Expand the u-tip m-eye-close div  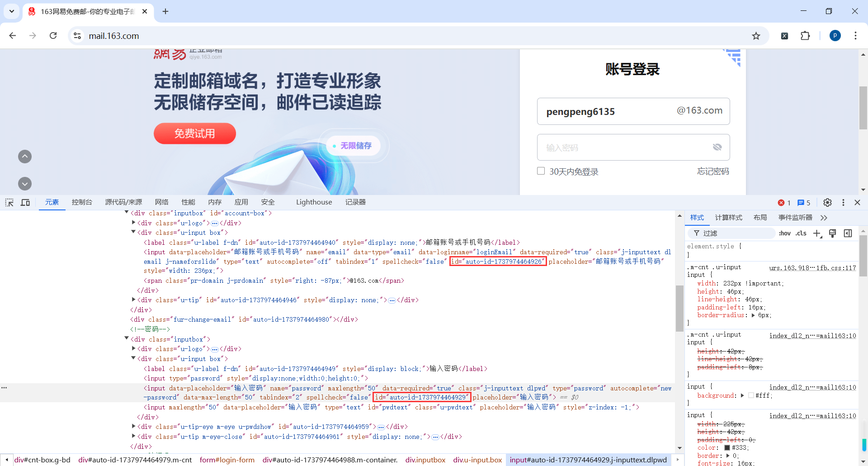133,436
